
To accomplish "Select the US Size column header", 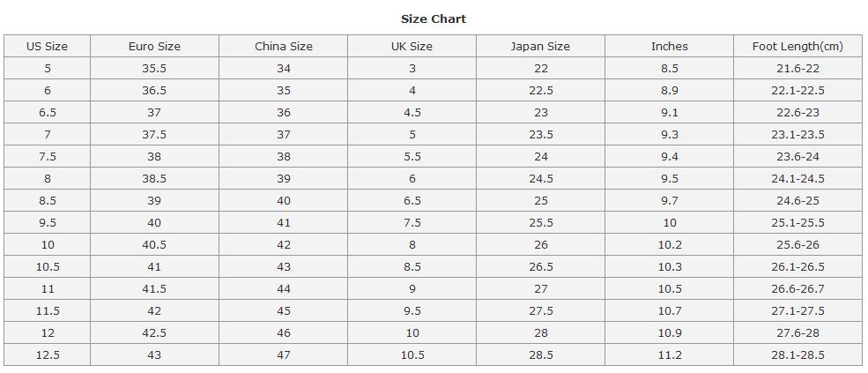I will (x=47, y=46).
